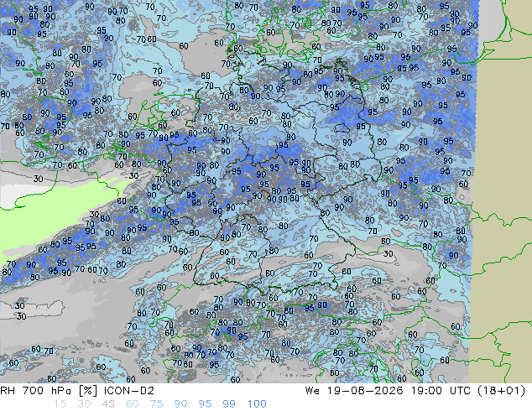Viewport: 532px width, 411px height.
Task: Click the 100 value in the color legend
Action: (x=257, y=404)
